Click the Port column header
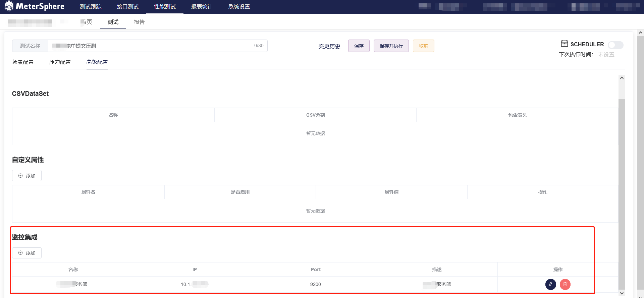This screenshot has width=644, height=298. click(316, 270)
